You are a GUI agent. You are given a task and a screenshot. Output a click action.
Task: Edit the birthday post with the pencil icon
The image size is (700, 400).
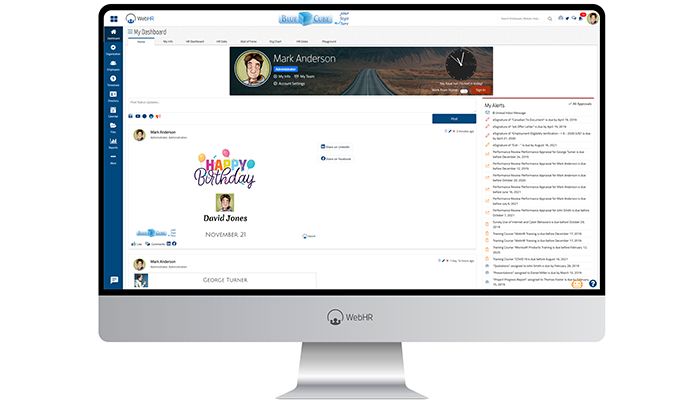(x=450, y=131)
